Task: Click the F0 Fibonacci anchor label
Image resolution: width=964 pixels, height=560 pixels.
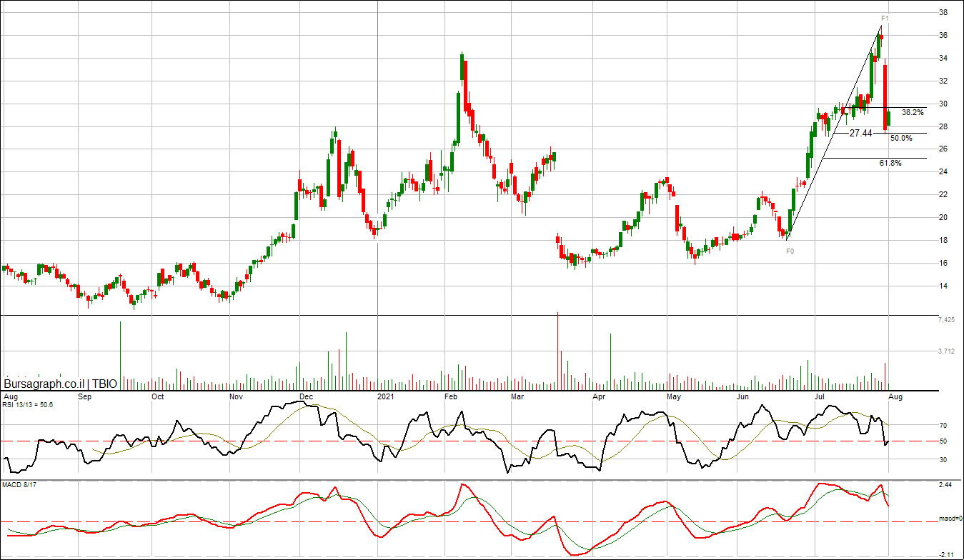Action: (x=790, y=251)
